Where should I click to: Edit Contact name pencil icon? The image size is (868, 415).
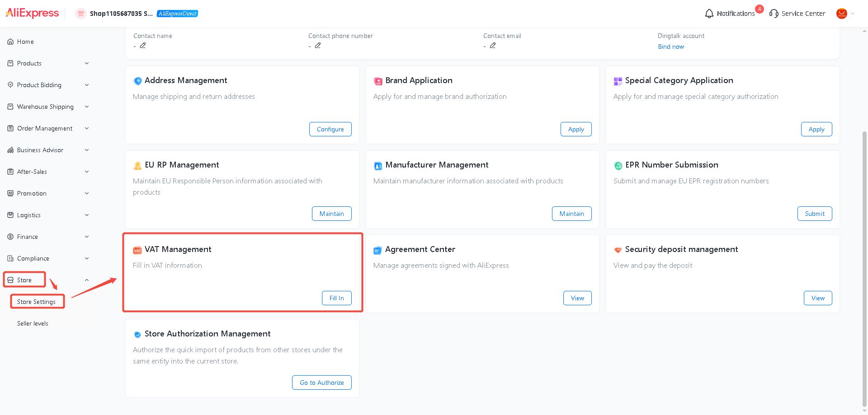click(143, 46)
